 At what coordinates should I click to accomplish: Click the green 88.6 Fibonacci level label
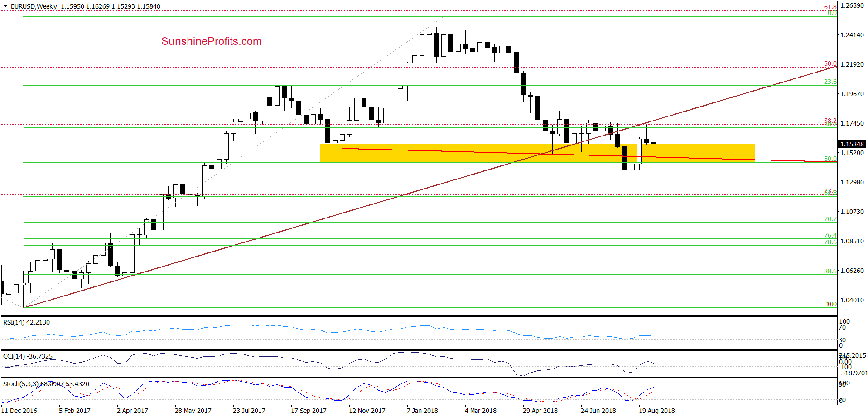coord(830,271)
